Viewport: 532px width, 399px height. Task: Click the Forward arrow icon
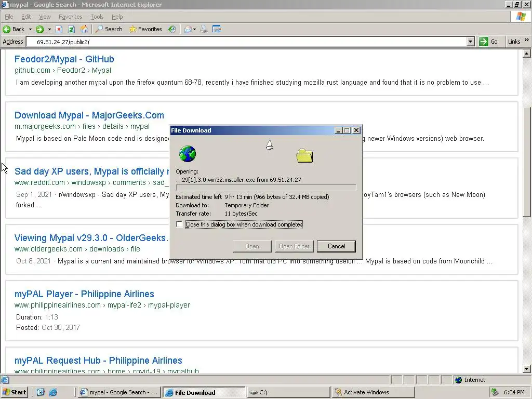point(39,29)
